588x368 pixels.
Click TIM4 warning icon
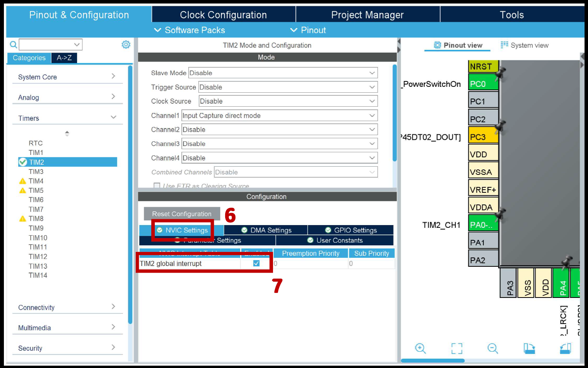23,181
